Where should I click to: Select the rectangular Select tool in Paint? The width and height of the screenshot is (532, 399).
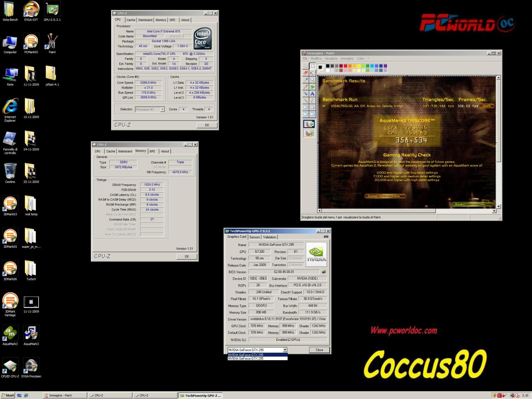tap(312, 66)
